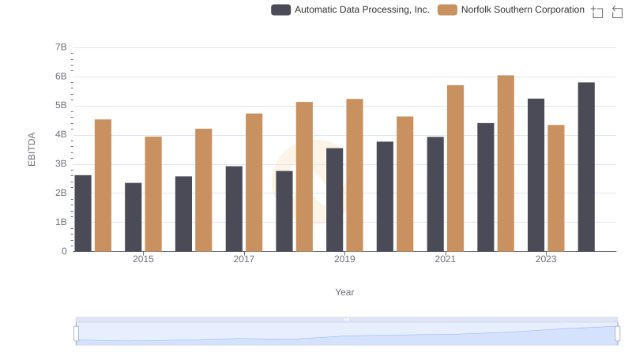The width and height of the screenshot is (632, 364).
Task: Activate the area zoom tool icon
Action: tap(597, 12)
